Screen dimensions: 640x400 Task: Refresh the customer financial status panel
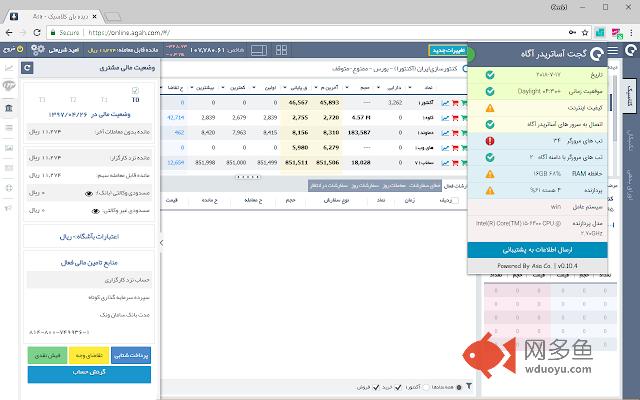[x=27, y=68]
